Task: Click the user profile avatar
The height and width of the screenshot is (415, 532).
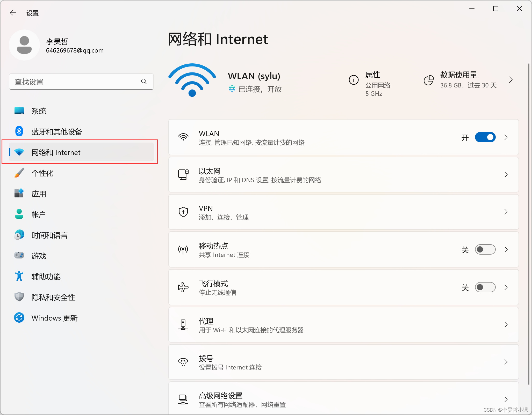Action: point(24,45)
